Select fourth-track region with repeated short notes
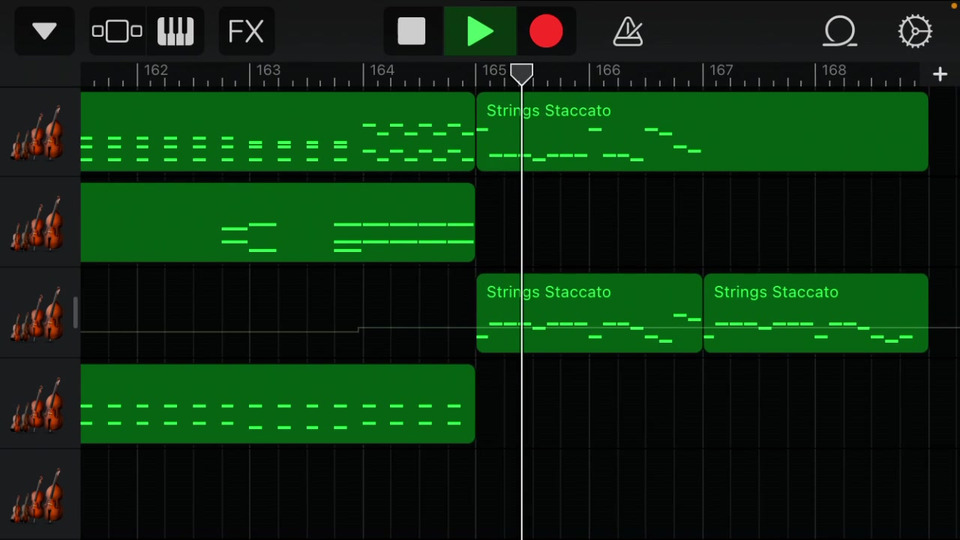 [x=278, y=403]
